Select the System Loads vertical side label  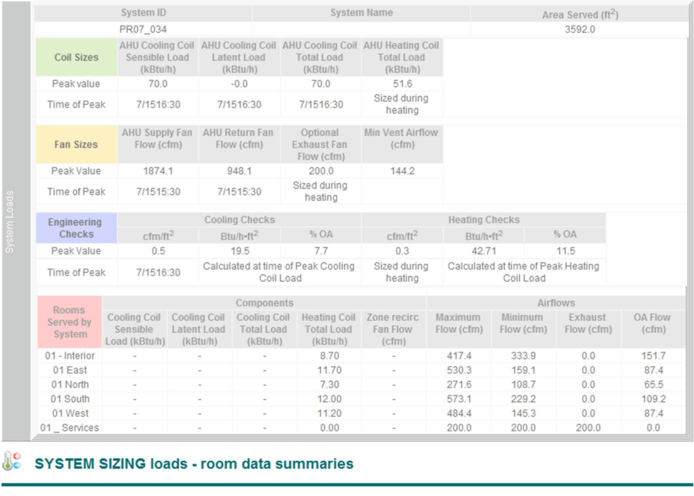click(x=9, y=222)
